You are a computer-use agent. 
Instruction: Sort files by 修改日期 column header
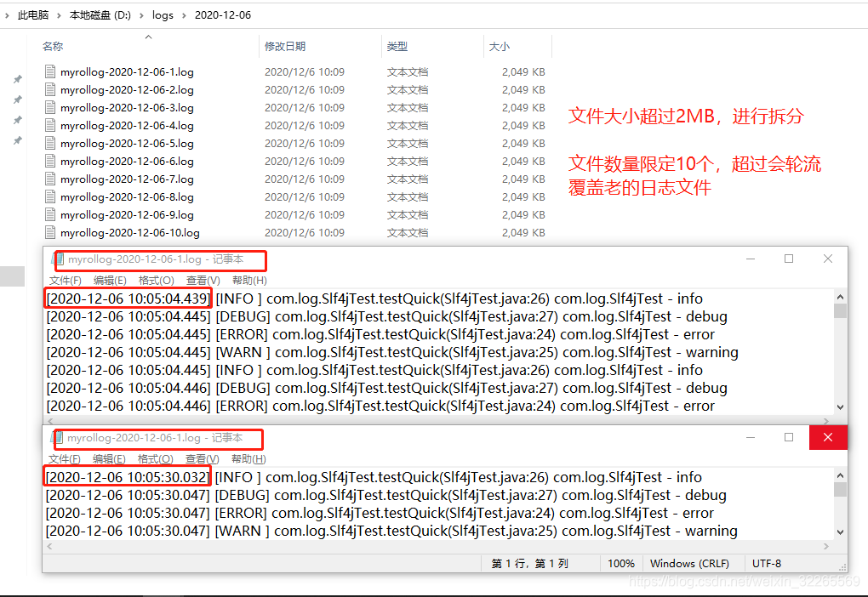click(x=285, y=47)
